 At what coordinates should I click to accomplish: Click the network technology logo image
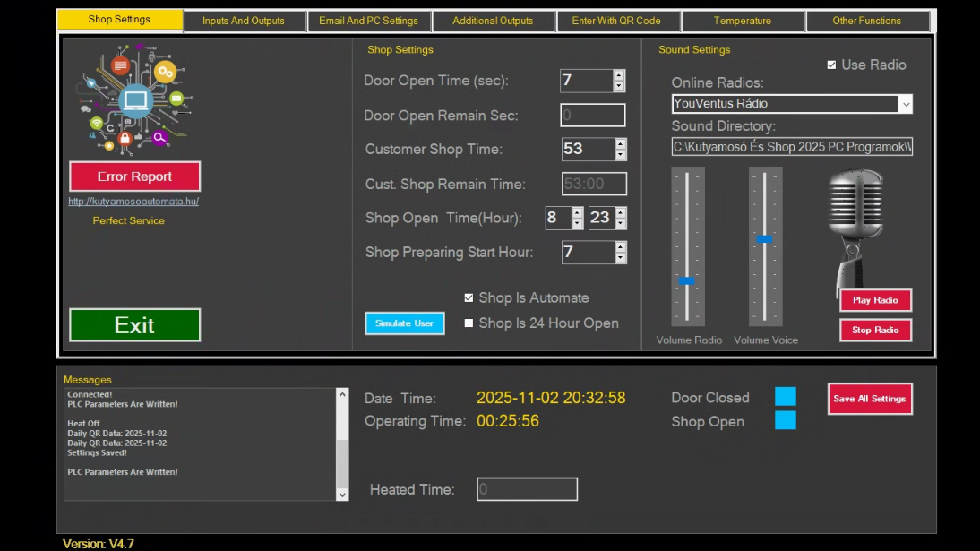(135, 99)
